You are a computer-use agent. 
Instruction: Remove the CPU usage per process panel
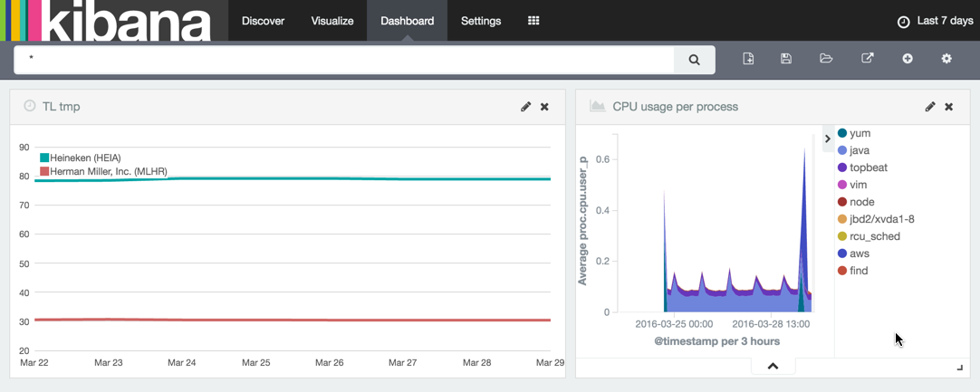[x=949, y=107]
